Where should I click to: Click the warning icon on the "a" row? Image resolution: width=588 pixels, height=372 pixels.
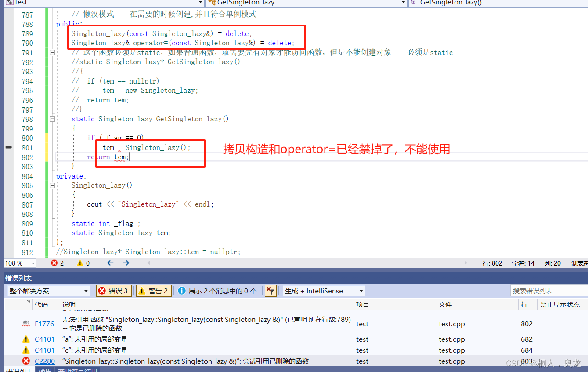(26, 339)
